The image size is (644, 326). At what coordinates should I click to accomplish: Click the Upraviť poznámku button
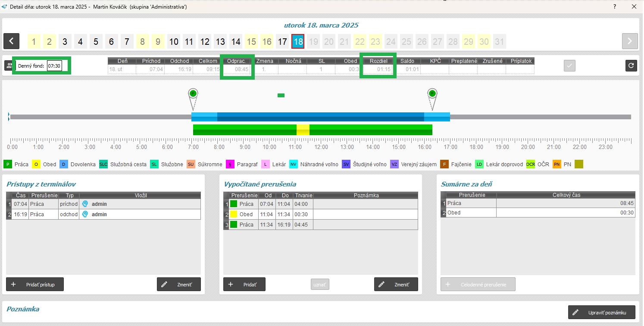(601, 313)
